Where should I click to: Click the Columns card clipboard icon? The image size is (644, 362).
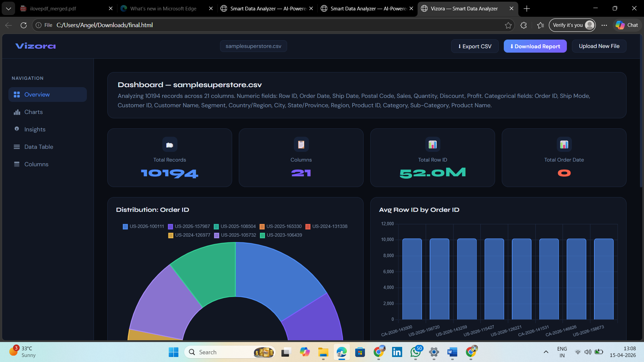(301, 144)
